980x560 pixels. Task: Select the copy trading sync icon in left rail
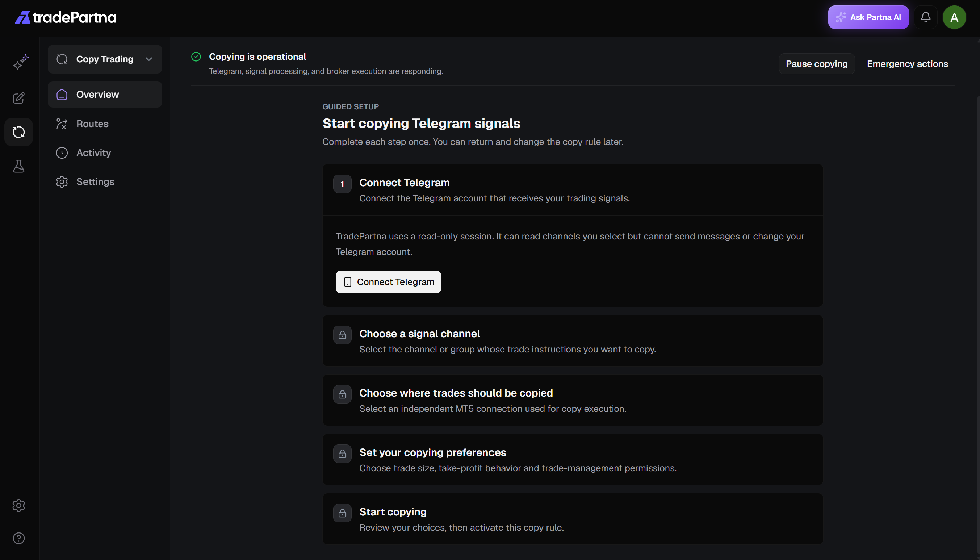(x=19, y=132)
